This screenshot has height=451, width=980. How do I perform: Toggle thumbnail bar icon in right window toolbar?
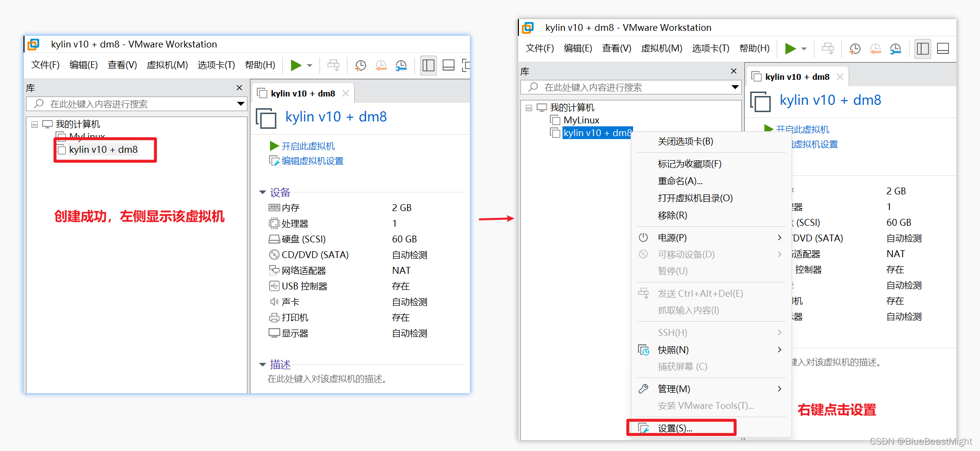click(x=943, y=48)
